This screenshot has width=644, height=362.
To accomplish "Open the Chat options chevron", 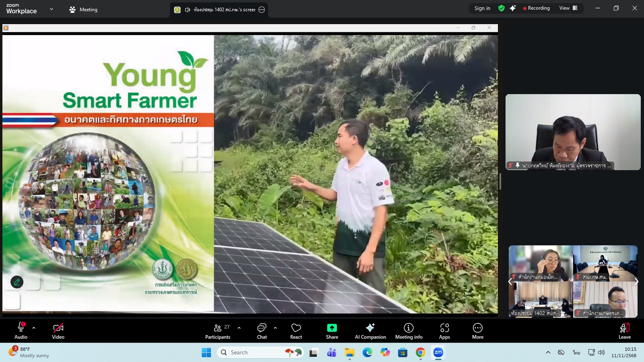I will click(275, 328).
